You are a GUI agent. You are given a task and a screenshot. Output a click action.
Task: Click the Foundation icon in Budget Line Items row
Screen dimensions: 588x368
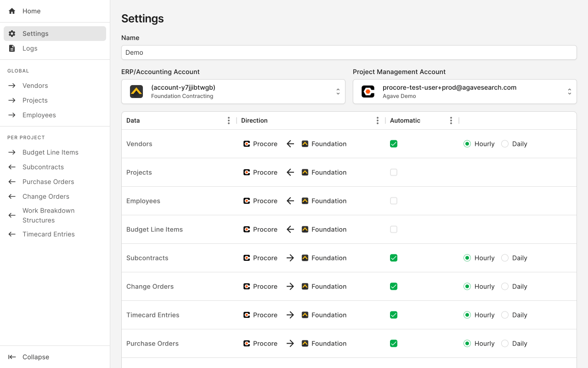tap(305, 230)
